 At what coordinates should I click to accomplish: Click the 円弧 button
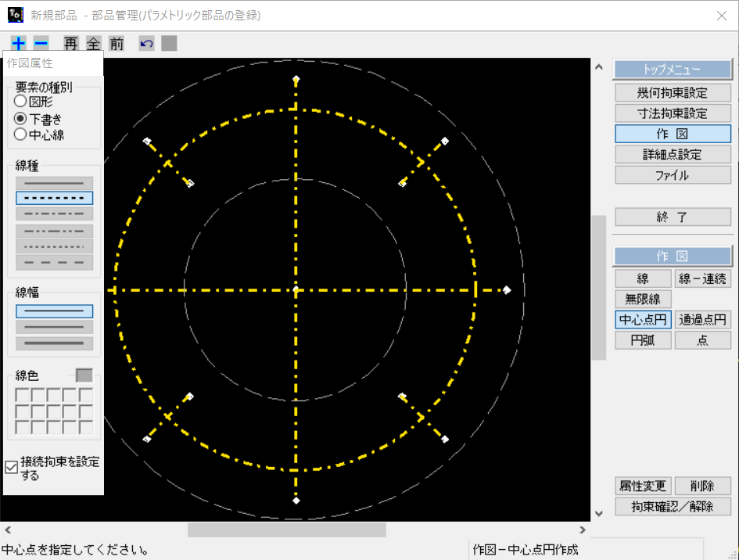[643, 340]
